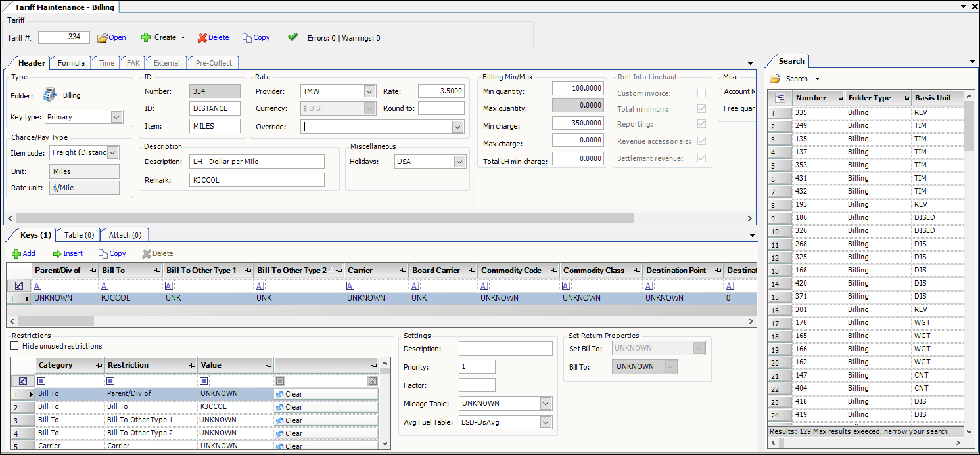This screenshot has height=455, width=980.
Task: Click the Copy link in Keys toolbar
Action: point(118,253)
